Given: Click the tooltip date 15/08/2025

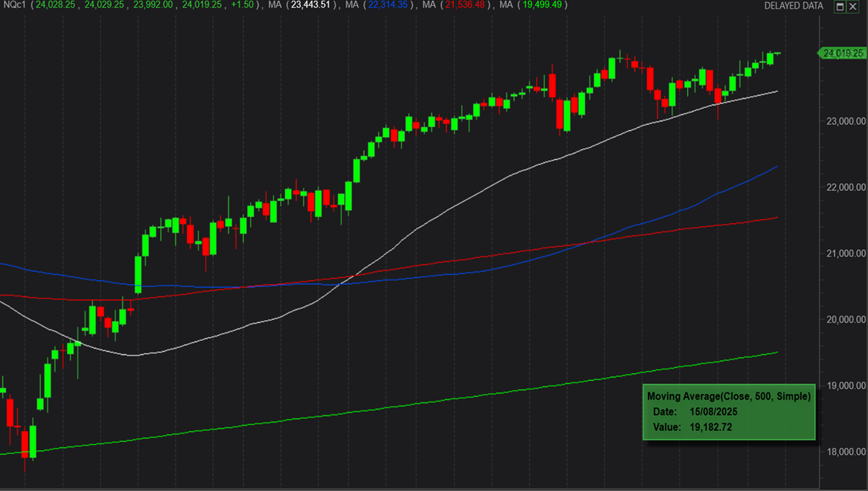Looking at the screenshot, I should coord(714,412).
